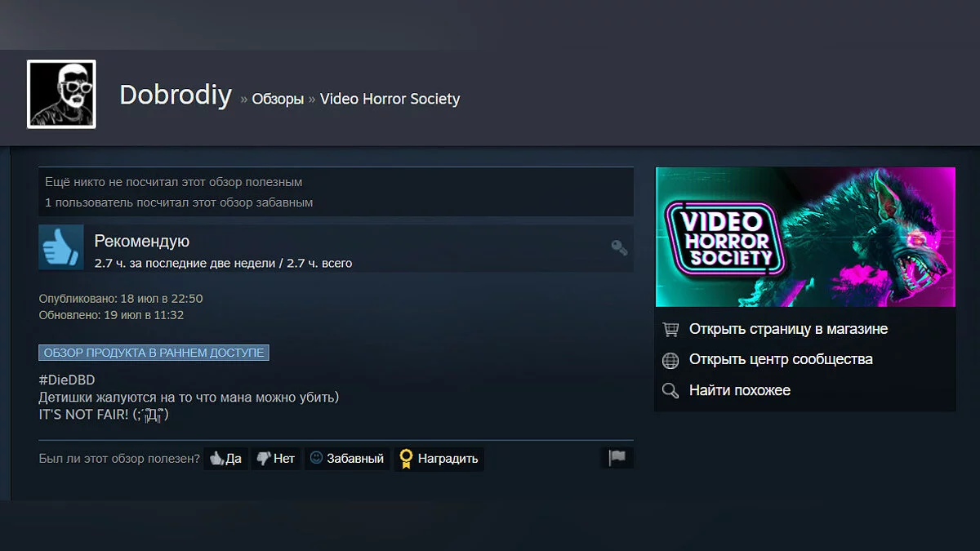Screen dimensions: 980x551
Task: Vote Да on review helpfulness
Action: [225, 459]
